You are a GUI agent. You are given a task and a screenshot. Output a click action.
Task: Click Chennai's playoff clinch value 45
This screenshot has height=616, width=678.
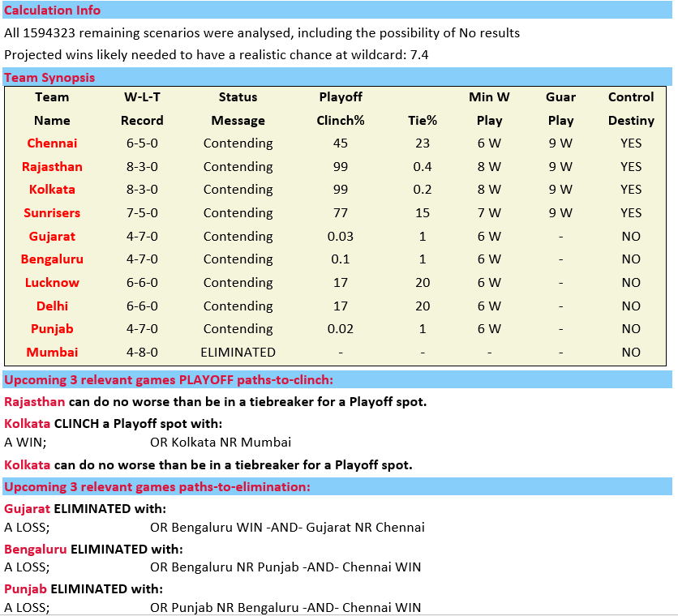pyautogui.click(x=341, y=143)
